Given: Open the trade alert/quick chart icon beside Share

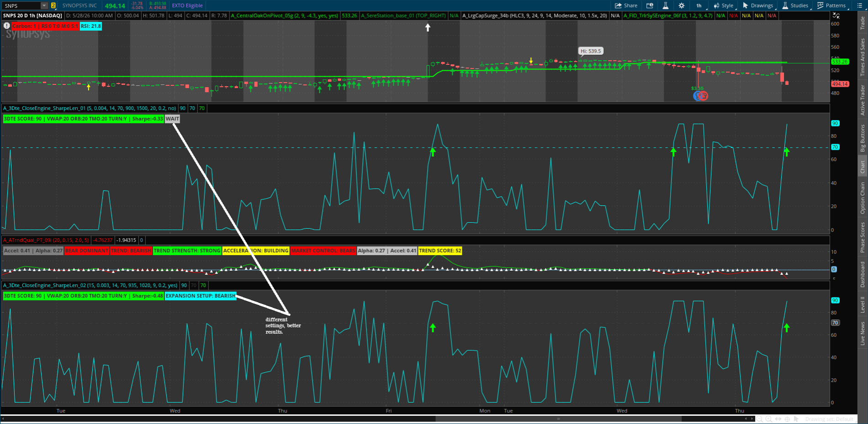Looking at the screenshot, I should (x=650, y=5).
